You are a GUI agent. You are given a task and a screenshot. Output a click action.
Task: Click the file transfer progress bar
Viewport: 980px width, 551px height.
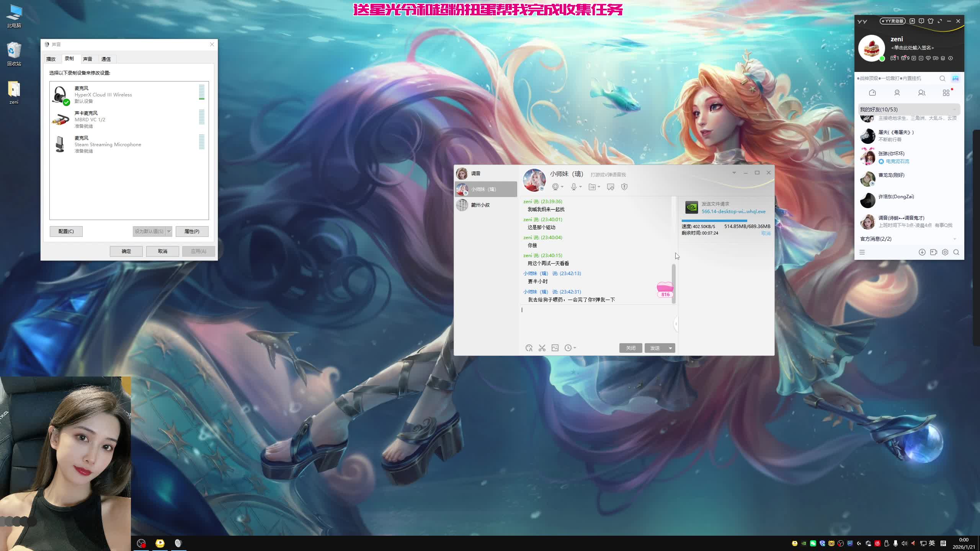(x=714, y=221)
